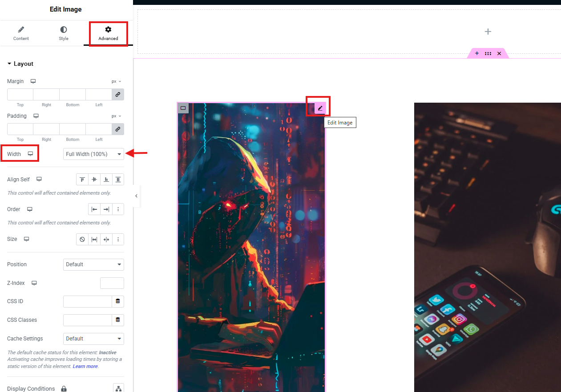This screenshot has height=392, width=561.
Task: Open dynamic tags for CSS Classes
Action: (x=118, y=320)
